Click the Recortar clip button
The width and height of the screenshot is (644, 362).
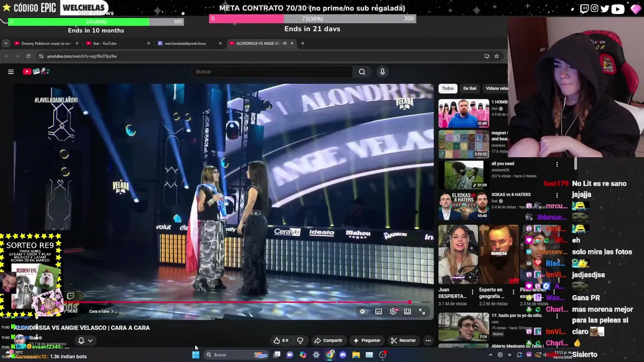pos(404,340)
